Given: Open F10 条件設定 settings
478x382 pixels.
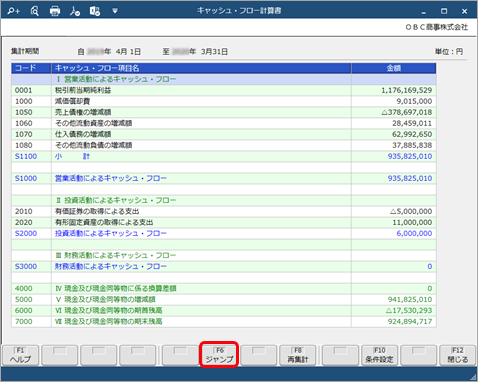Looking at the screenshot, I should pyautogui.click(x=379, y=355).
